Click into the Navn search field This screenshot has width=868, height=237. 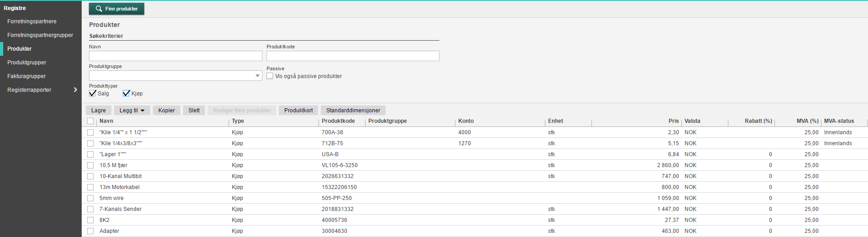[x=176, y=56]
